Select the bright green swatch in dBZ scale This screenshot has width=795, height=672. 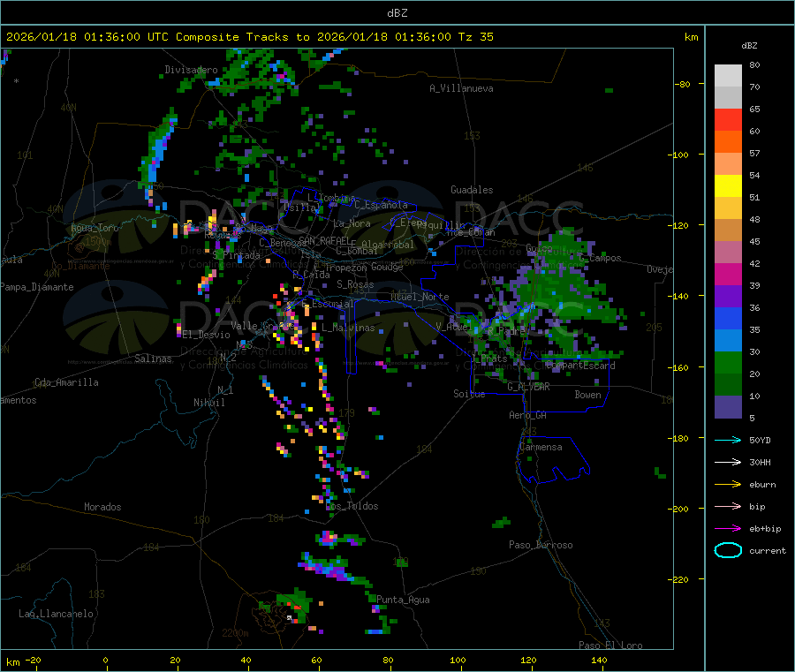tap(728, 362)
